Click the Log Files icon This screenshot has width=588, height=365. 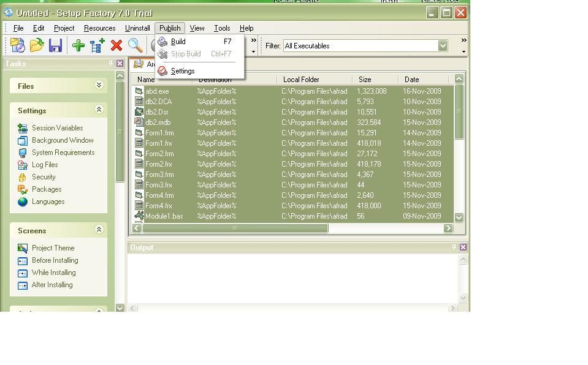click(x=23, y=165)
